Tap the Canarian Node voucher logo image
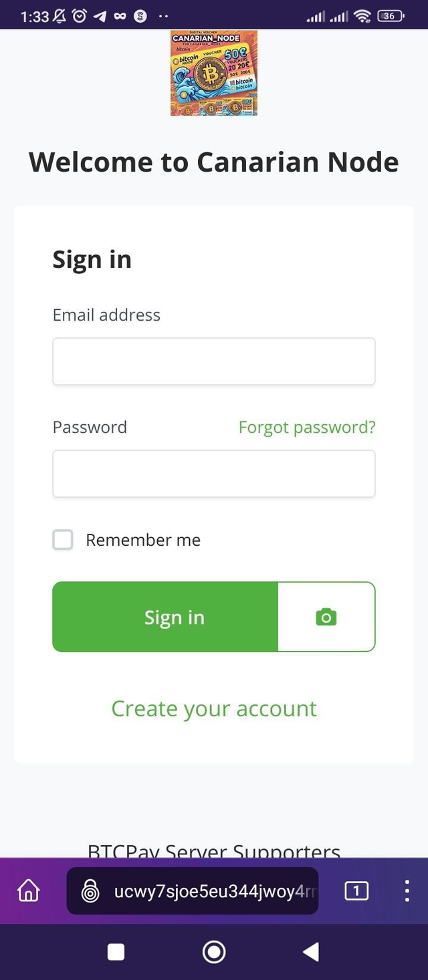The width and height of the screenshot is (428, 980). click(x=213, y=73)
